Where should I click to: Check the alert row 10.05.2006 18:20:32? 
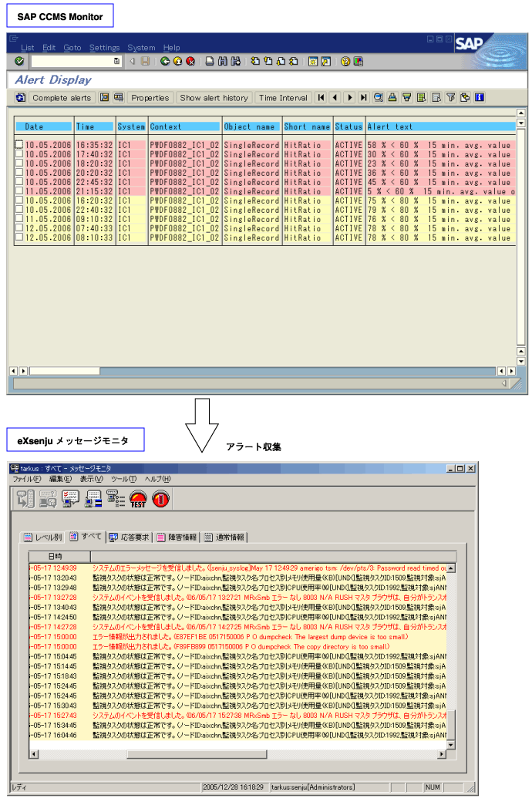(19, 163)
